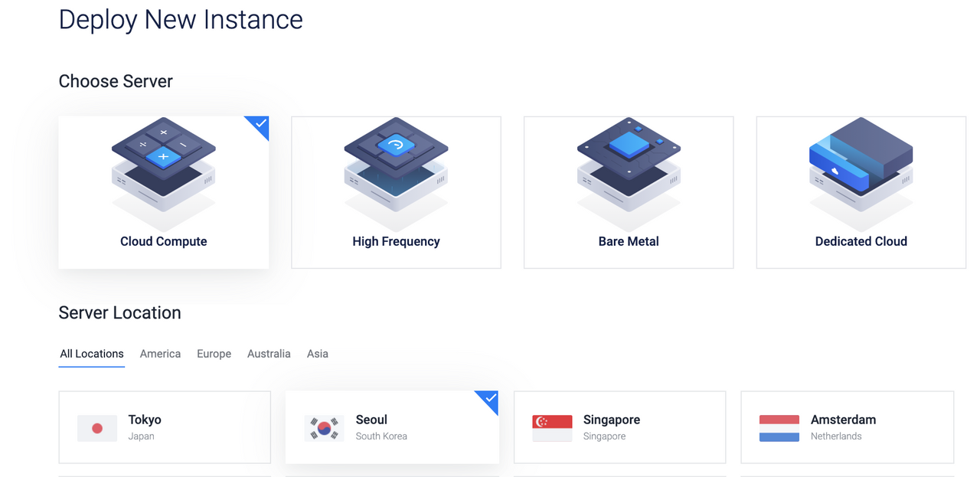The width and height of the screenshot is (980, 477).
Task: Switch to the All Locations tab
Action: [x=92, y=354]
